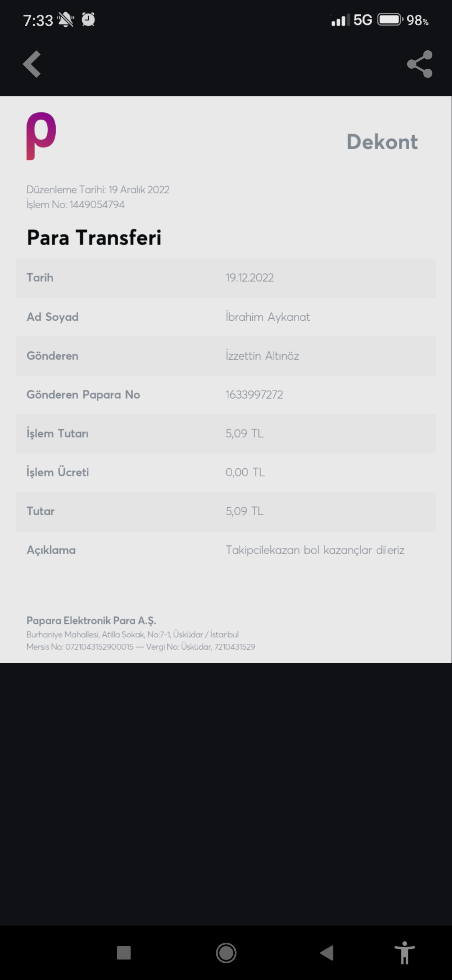The height and width of the screenshot is (980, 452).
Task: Tap the share icon
Action: 419,64
